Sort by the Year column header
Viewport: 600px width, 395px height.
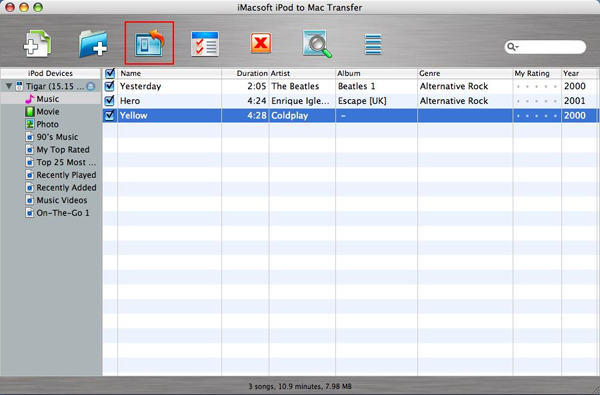580,73
